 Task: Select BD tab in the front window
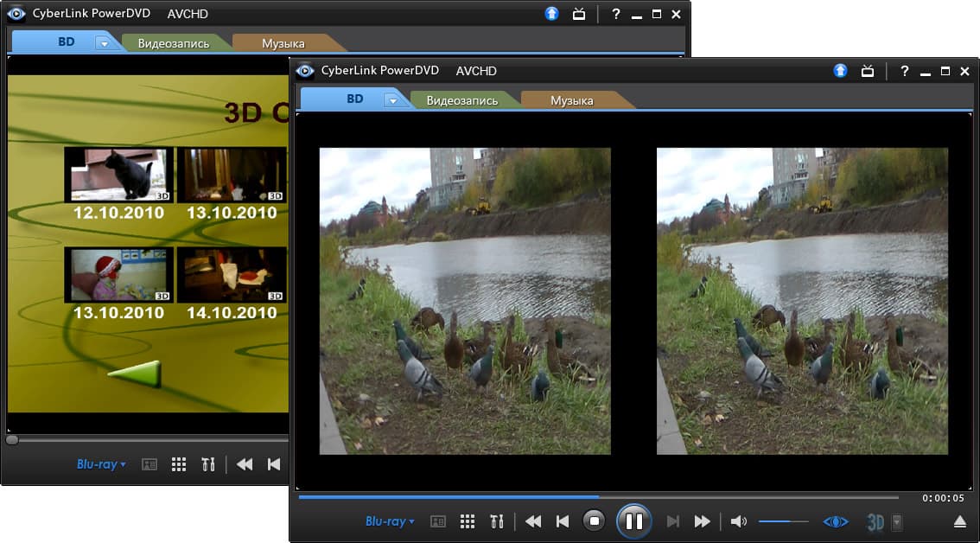click(x=355, y=99)
